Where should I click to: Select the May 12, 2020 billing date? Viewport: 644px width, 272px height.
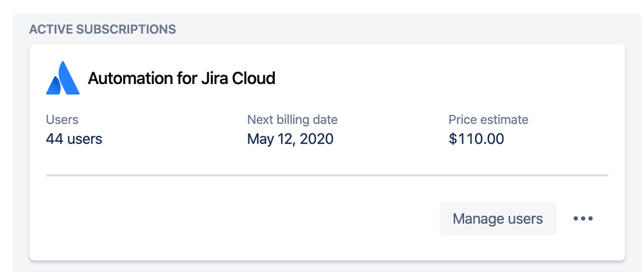point(290,139)
